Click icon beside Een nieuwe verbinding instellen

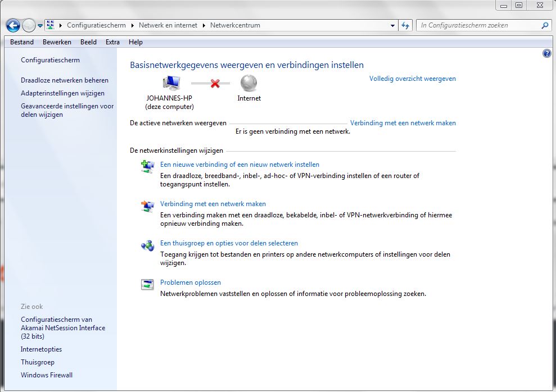147,166
